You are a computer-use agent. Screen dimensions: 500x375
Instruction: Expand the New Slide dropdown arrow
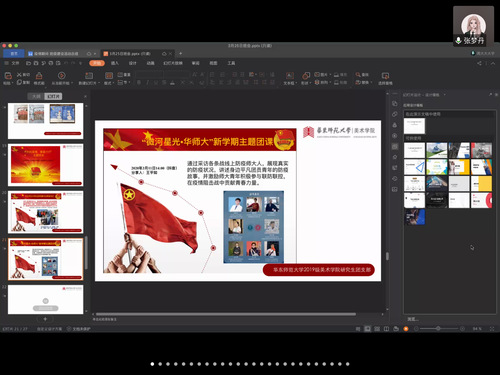[100, 83]
